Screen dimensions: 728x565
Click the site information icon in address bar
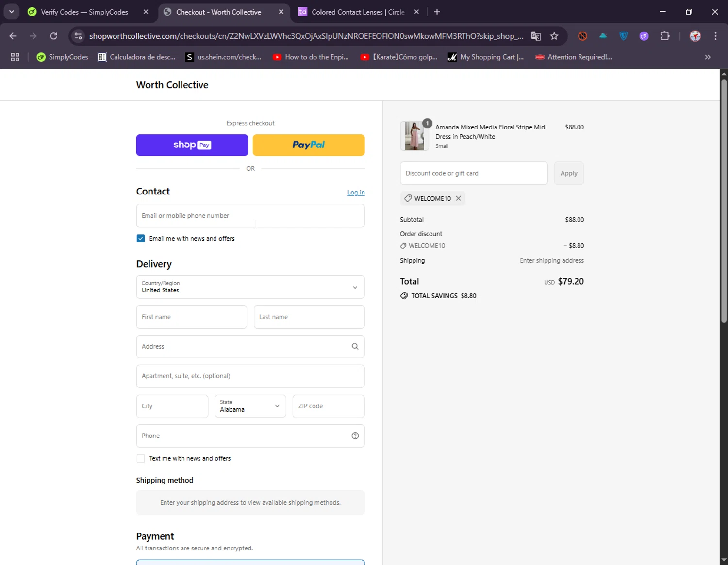[78, 36]
